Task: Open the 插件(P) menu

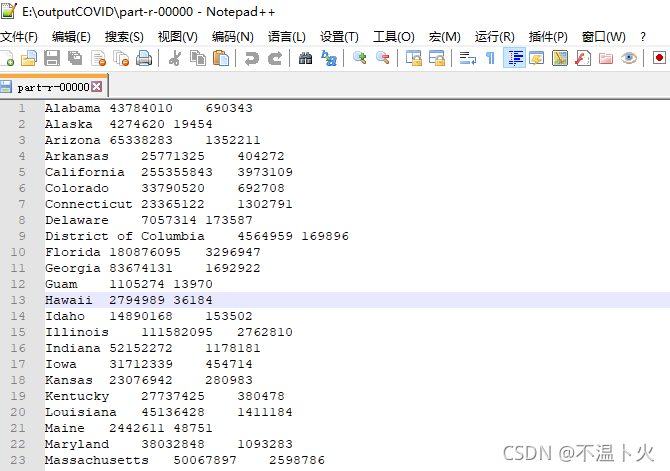Action: 548,37
